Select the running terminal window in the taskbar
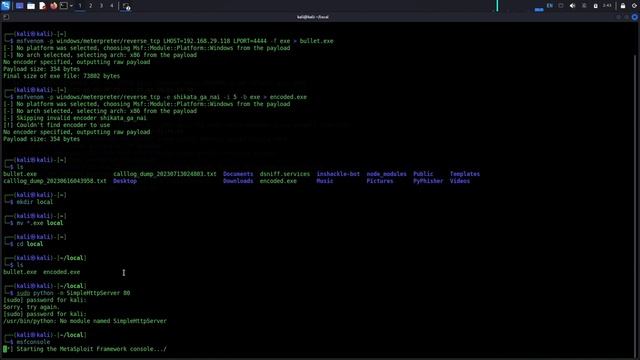The width and height of the screenshot is (640, 360). click(x=126, y=6)
